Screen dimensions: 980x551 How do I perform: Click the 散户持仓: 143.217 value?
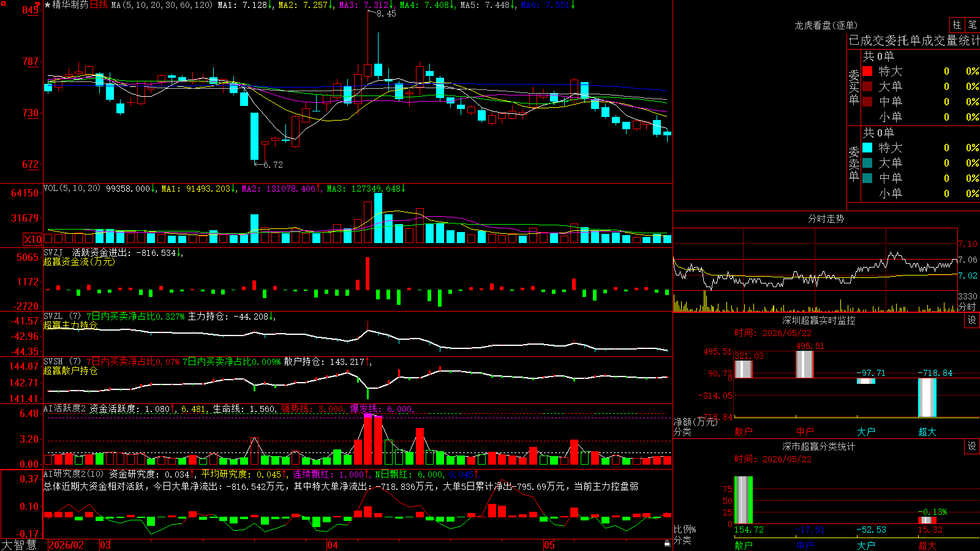tap(324, 362)
